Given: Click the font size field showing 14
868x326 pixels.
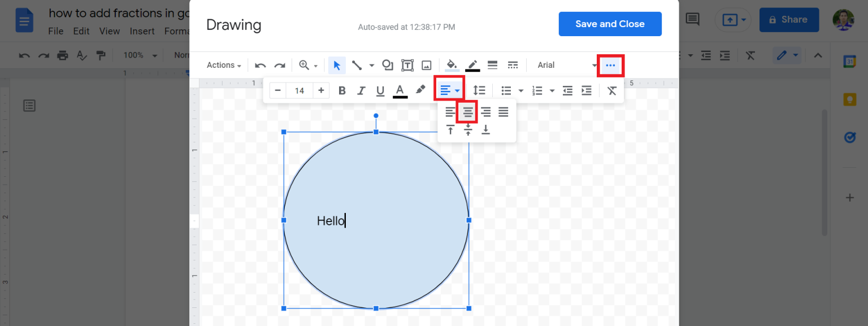Looking at the screenshot, I should (x=300, y=90).
